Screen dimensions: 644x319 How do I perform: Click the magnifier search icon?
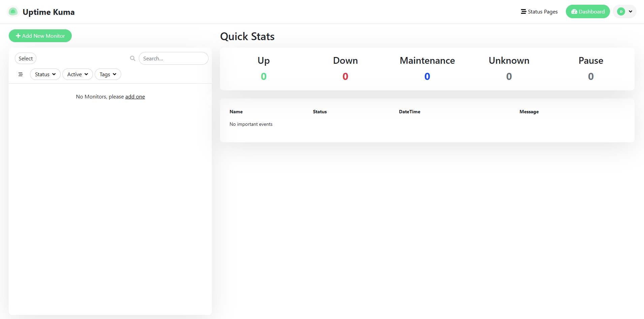point(133,58)
